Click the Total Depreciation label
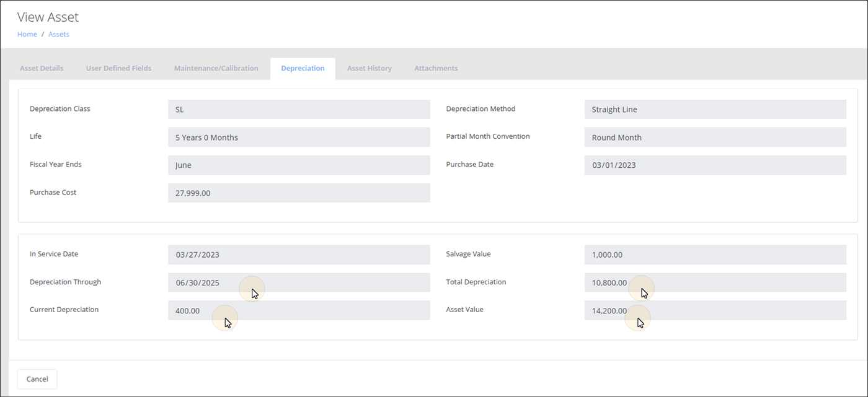 click(476, 282)
